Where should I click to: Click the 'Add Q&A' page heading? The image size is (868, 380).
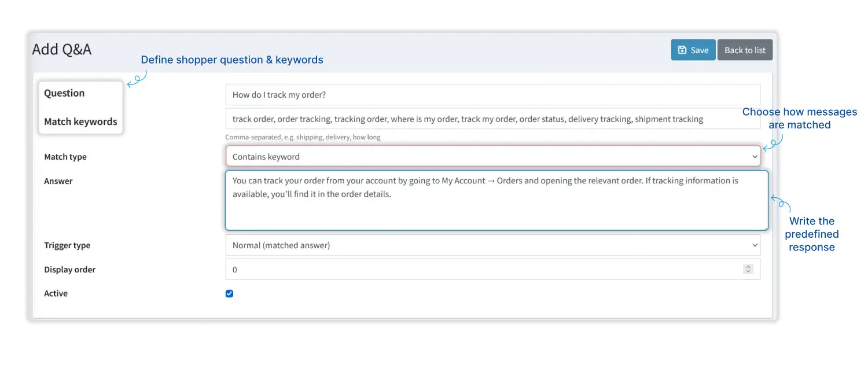(x=62, y=49)
